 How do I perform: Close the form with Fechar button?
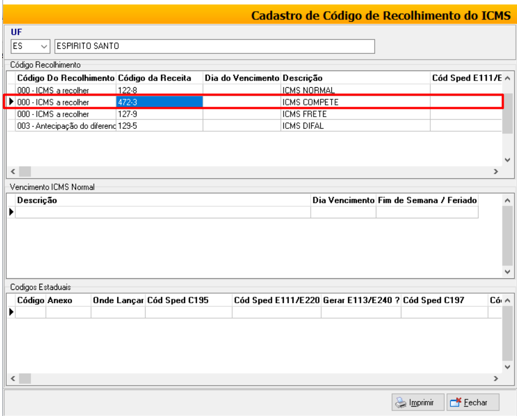coord(473,402)
